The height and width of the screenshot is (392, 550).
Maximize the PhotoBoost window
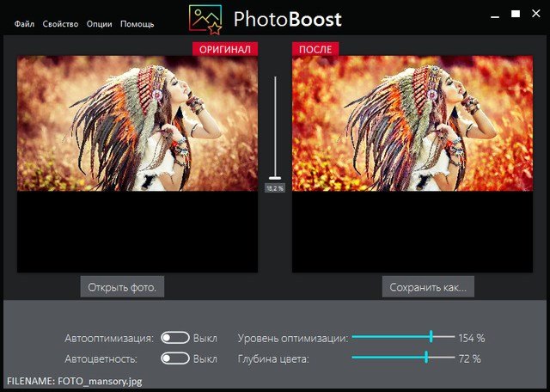tap(516, 15)
